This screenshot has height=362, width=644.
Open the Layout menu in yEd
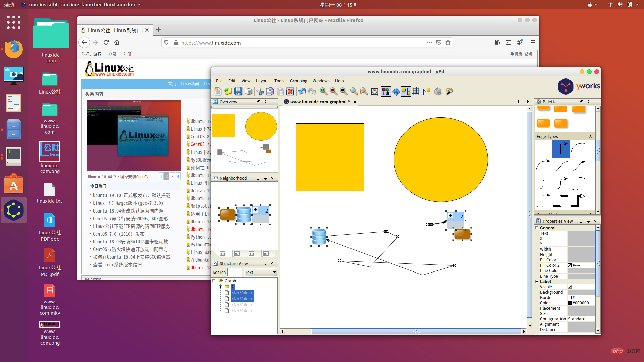point(262,81)
